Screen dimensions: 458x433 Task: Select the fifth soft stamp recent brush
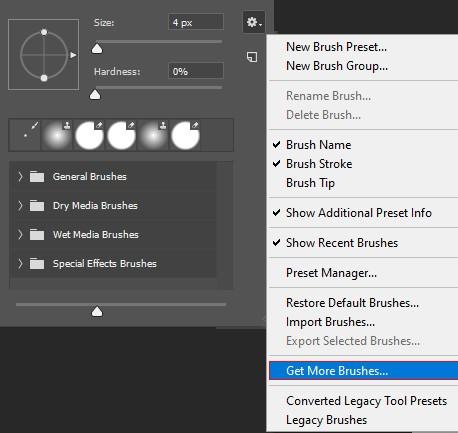pyautogui.click(x=153, y=135)
